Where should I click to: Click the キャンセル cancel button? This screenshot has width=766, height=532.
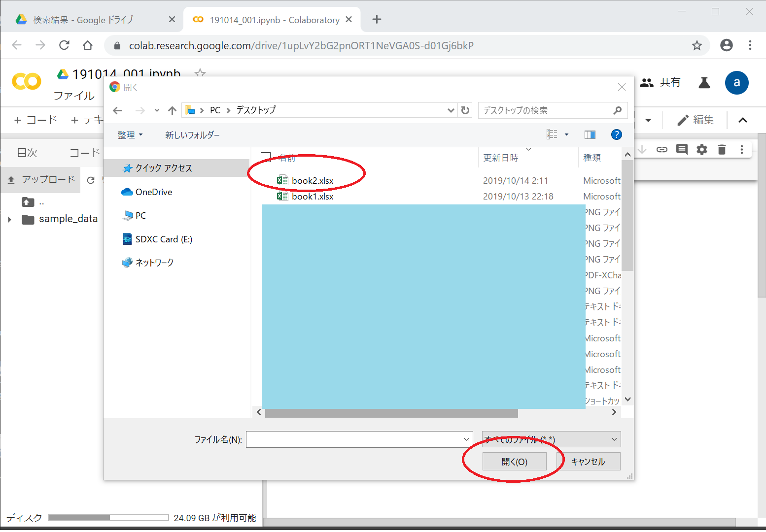[588, 462]
